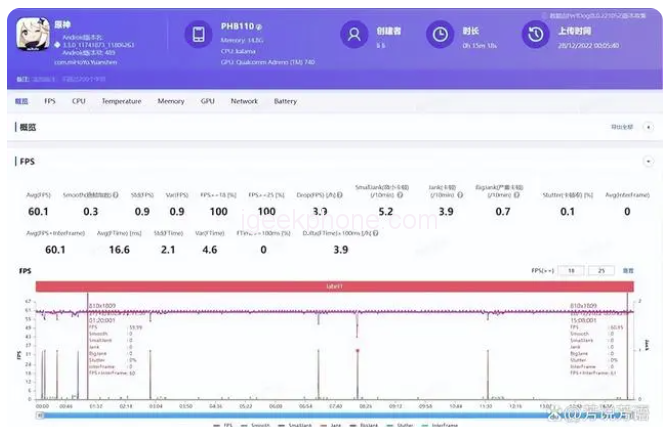Click the FPS threshold field showing 18
Image resolution: width=664 pixels, height=427 pixels.
click(x=570, y=270)
